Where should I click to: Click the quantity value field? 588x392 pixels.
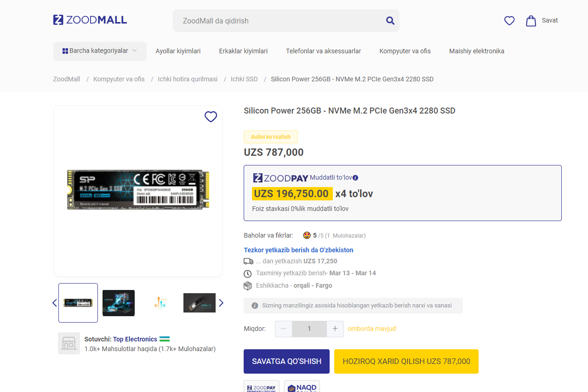pos(309,329)
